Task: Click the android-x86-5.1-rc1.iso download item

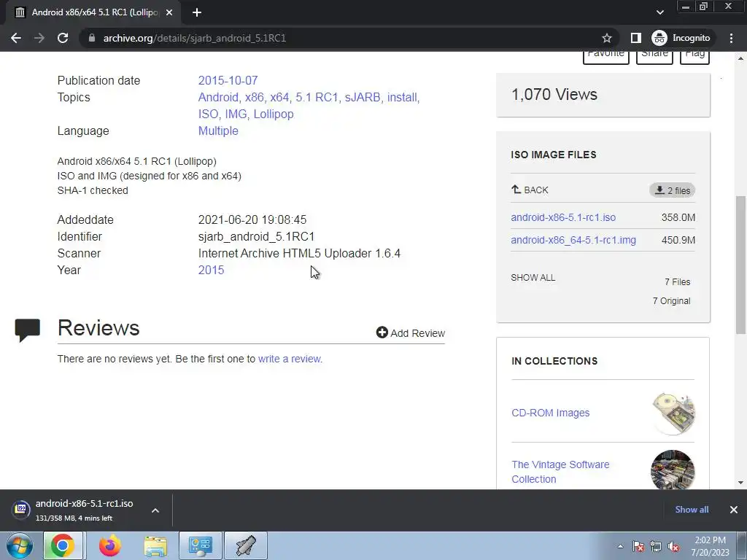Action: (85, 510)
